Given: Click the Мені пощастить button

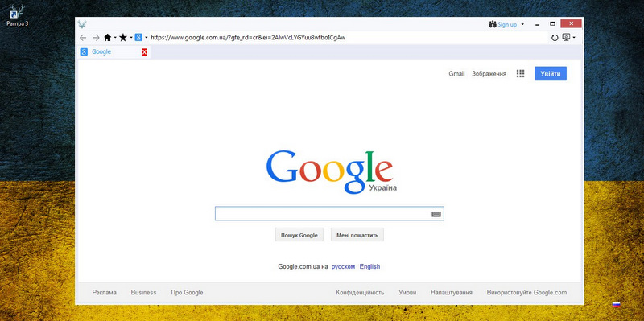Looking at the screenshot, I should point(357,235).
